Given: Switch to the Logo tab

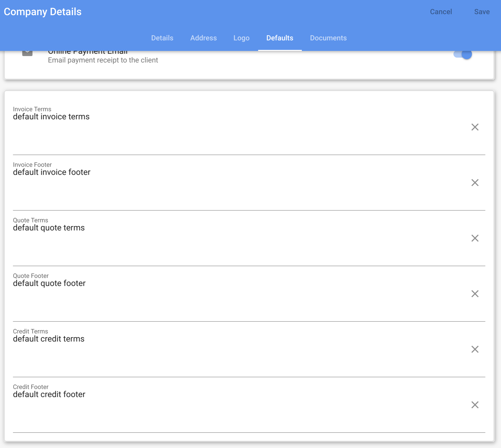Looking at the screenshot, I should point(241,38).
